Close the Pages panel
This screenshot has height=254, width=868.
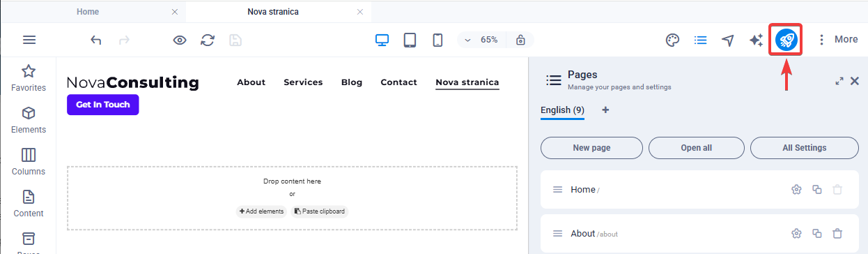click(855, 81)
